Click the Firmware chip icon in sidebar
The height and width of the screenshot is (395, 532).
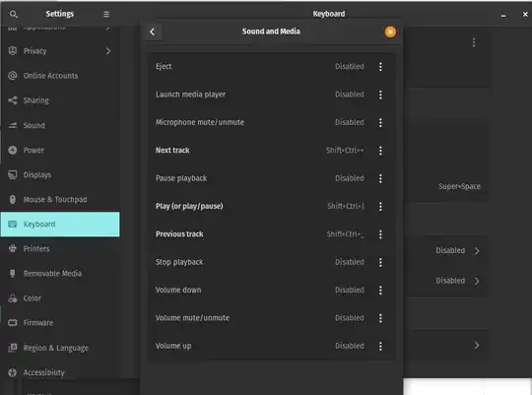(13, 323)
